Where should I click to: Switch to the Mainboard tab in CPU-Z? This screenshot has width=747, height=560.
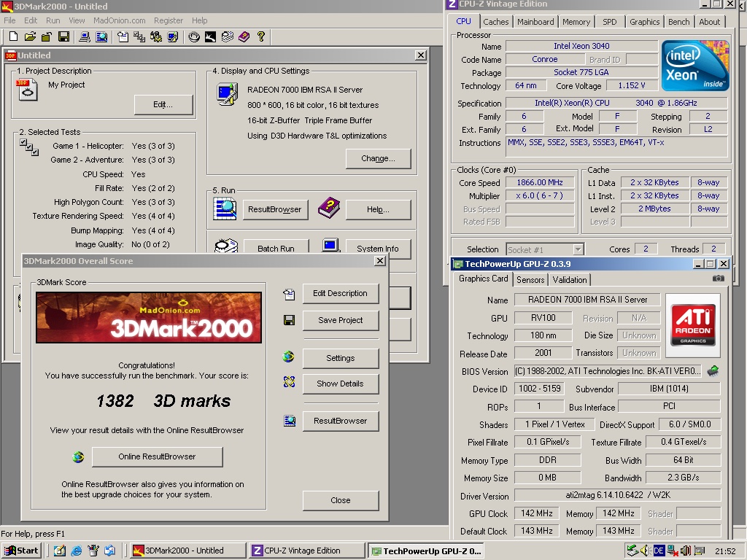(535, 22)
